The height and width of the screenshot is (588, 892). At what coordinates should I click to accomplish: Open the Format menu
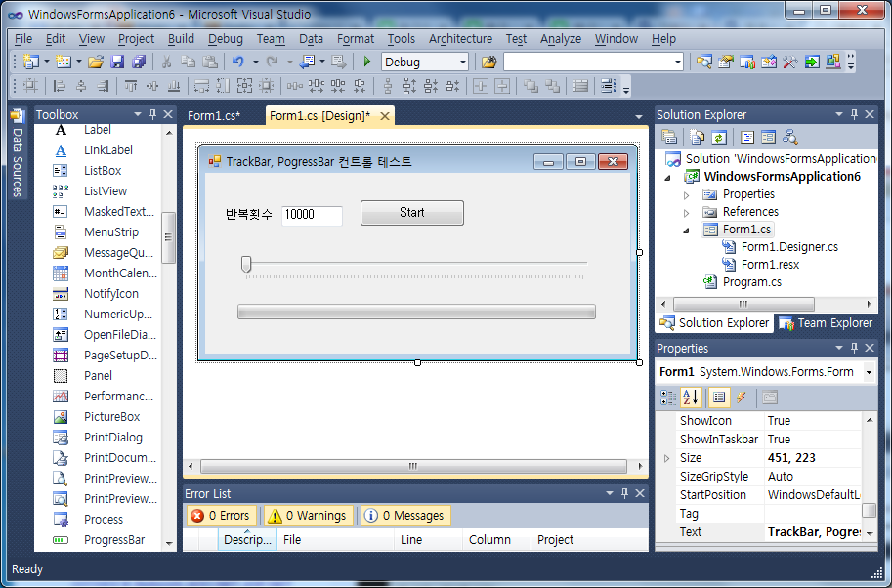coord(356,39)
